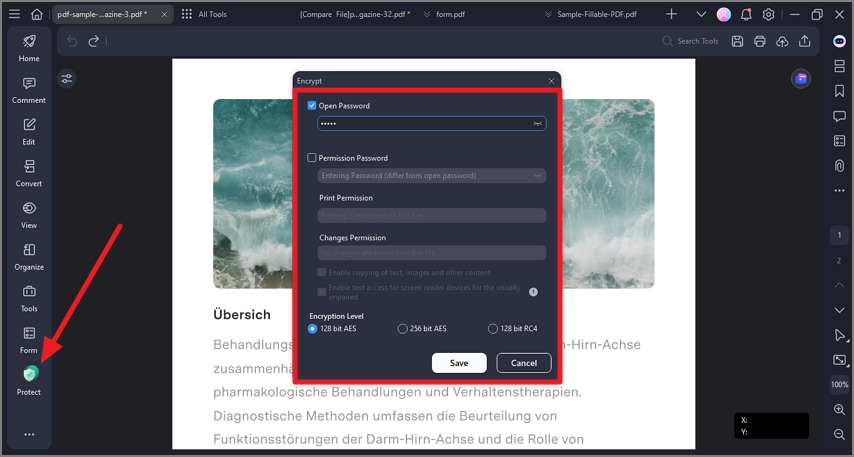Upload the file to cloud
854x457 pixels.
(x=782, y=41)
